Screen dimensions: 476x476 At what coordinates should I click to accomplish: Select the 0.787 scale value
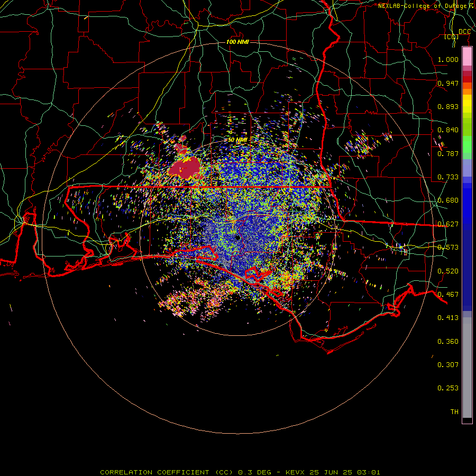point(448,153)
